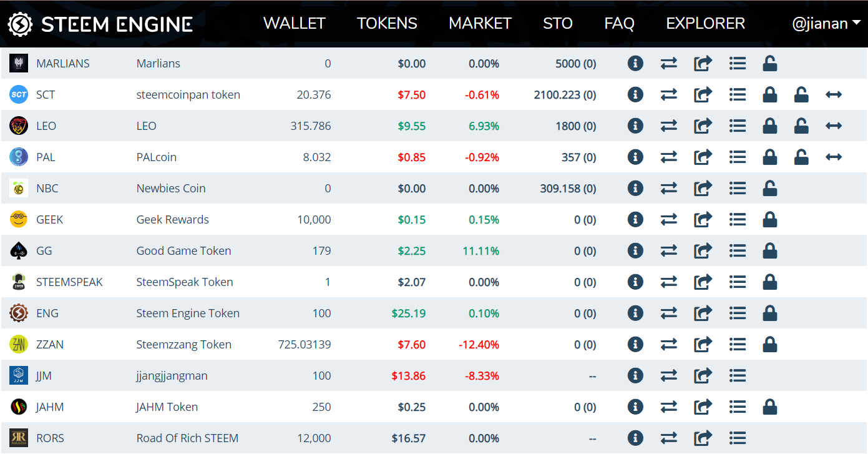The image size is (868, 454).
Task: Open the info icon in the JAHM row
Action: (x=635, y=407)
